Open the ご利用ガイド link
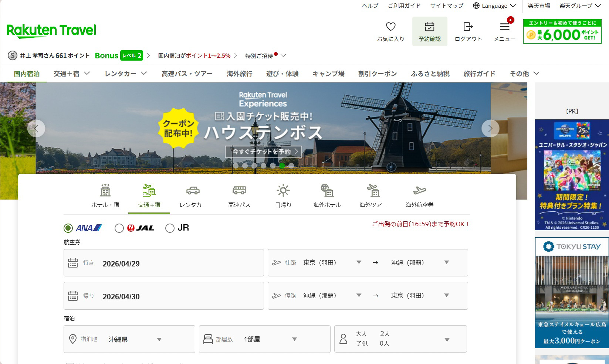 pos(404,6)
